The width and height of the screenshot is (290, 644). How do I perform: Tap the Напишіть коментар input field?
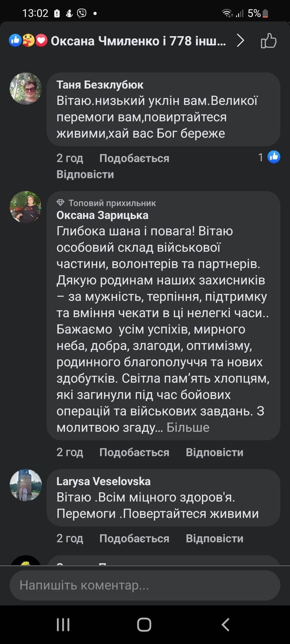145,586
